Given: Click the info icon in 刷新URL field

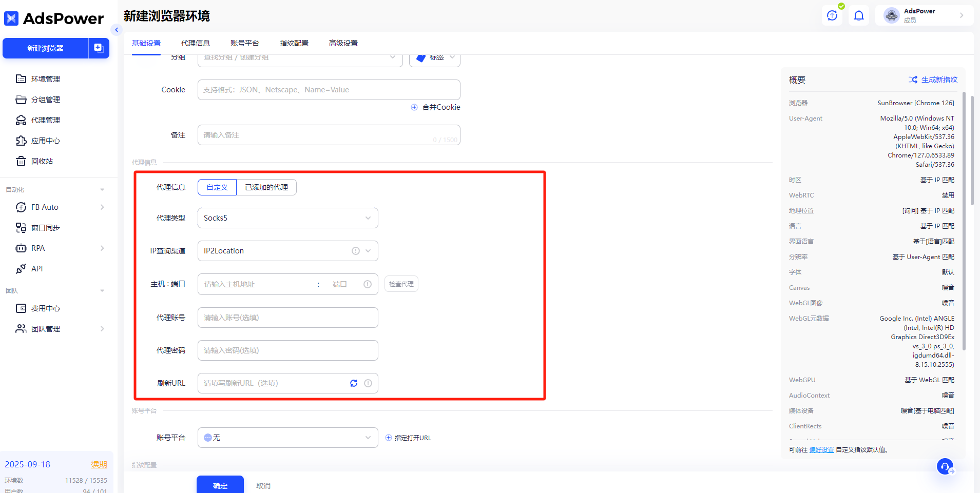Looking at the screenshot, I should pyautogui.click(x=368, y=383).
